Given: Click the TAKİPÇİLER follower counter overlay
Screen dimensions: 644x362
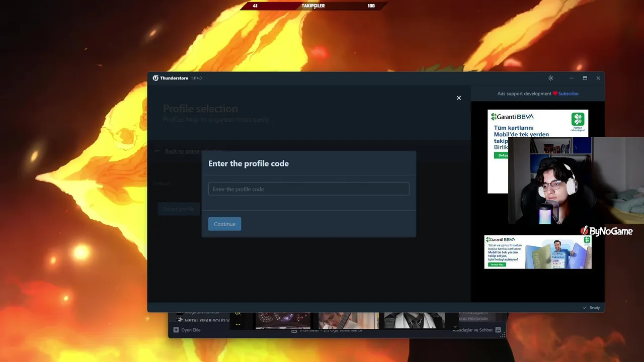Looking at the screenshot, I should pyautogui.click(x=313, y=6).
